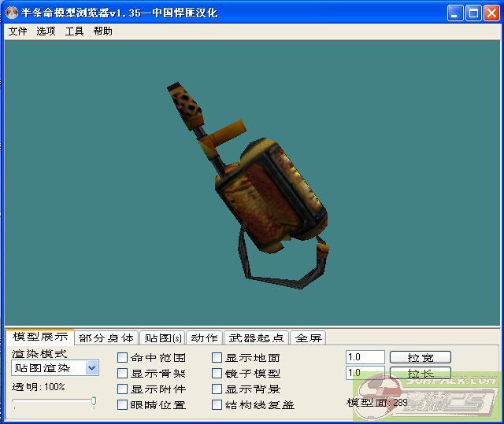Open the 工具 (Tools) menu
The width and height of the screenshot is (504, 424).
point(74,31)
